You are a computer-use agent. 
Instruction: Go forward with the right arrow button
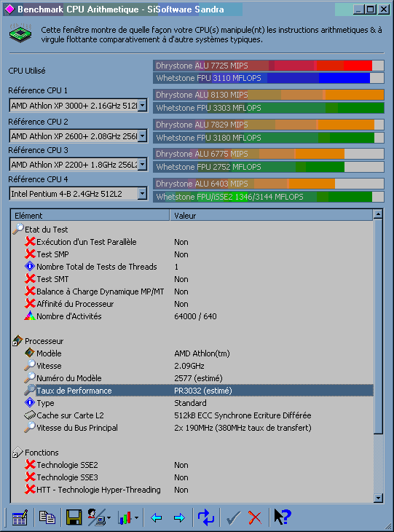click(x=179, y=517)
